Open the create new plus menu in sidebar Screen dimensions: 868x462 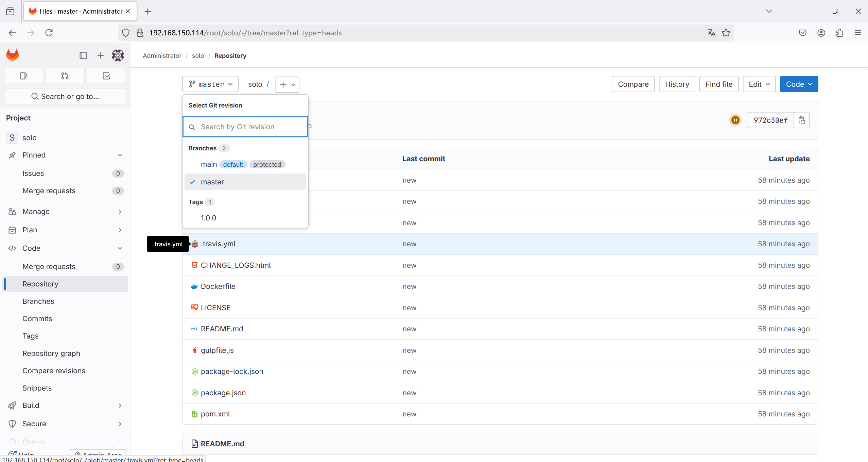point(101,55)
